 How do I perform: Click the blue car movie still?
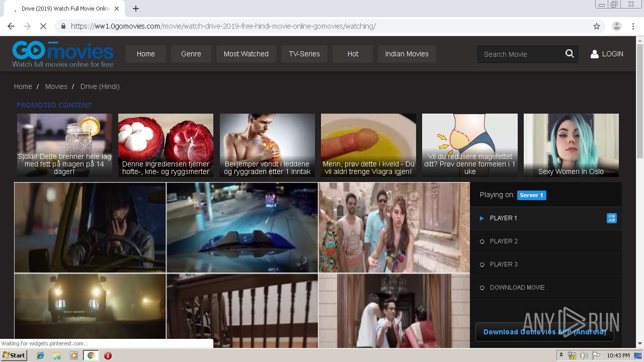coord(242,227)
